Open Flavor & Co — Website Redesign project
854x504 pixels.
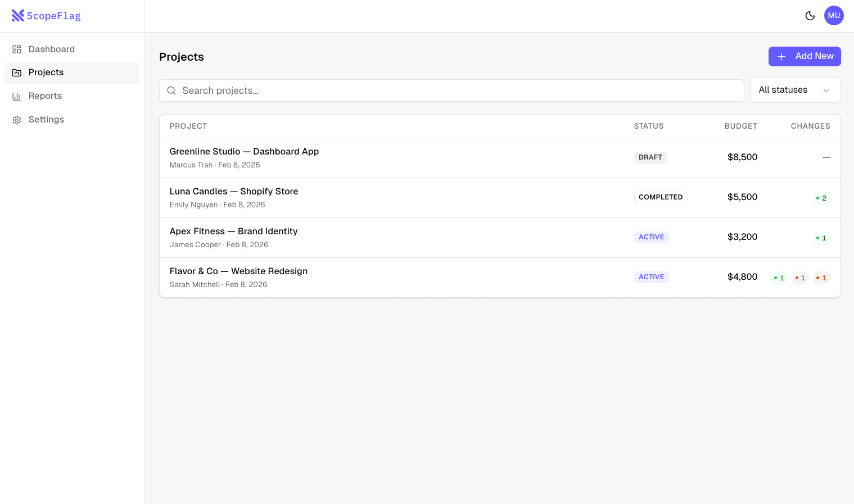pyautogui.click(x=238, y=271)
